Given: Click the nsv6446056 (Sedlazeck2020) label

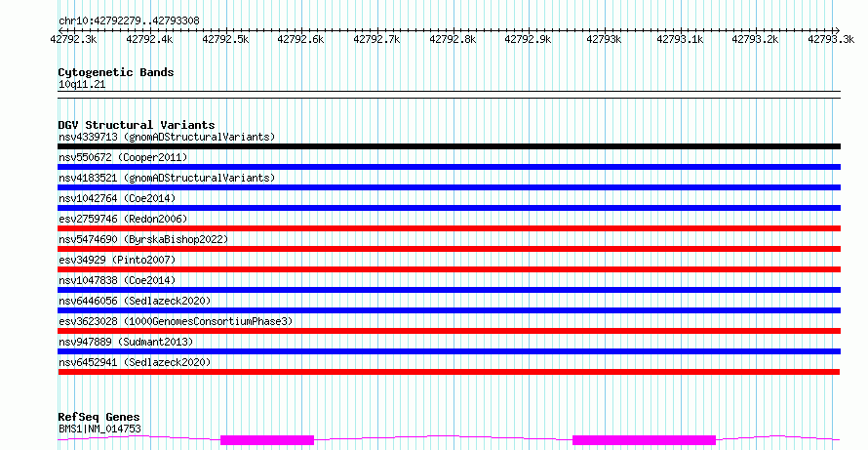Looking at the screenshot, I should (135, 301).
